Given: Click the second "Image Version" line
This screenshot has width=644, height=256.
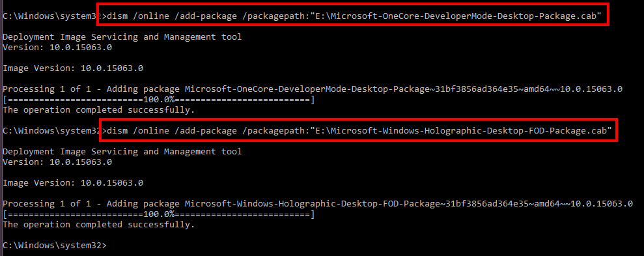Looking at the screenshot, I should [x=73, y=183].
